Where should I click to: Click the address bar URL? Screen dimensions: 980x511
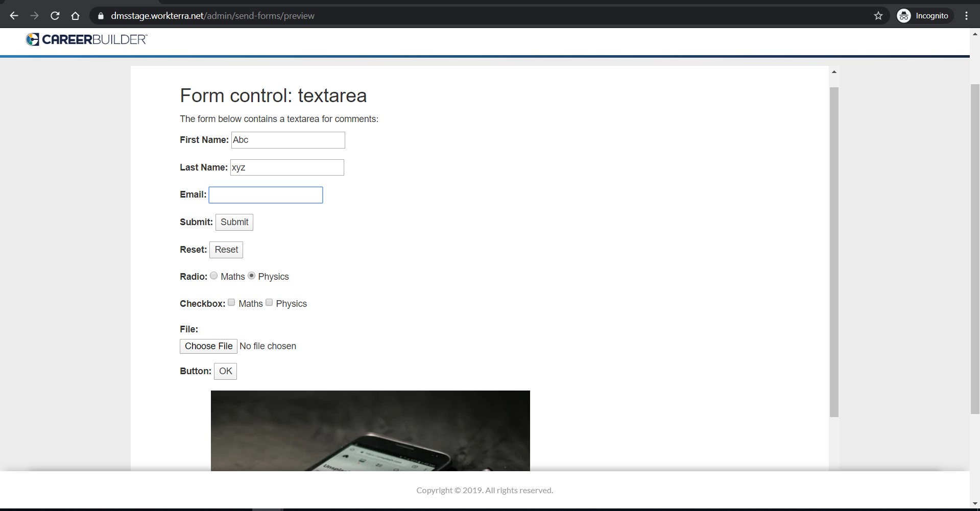pyautogui.click(x=212, y=16)
